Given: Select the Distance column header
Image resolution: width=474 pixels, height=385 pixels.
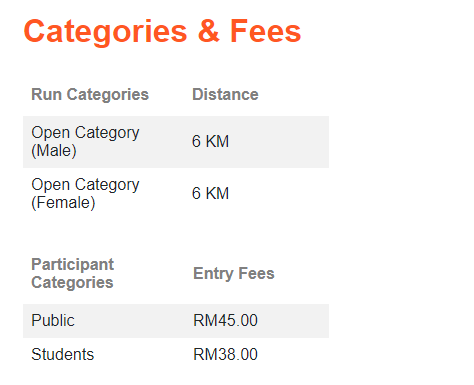Looking at the screenshot, I should coord(225,94).
